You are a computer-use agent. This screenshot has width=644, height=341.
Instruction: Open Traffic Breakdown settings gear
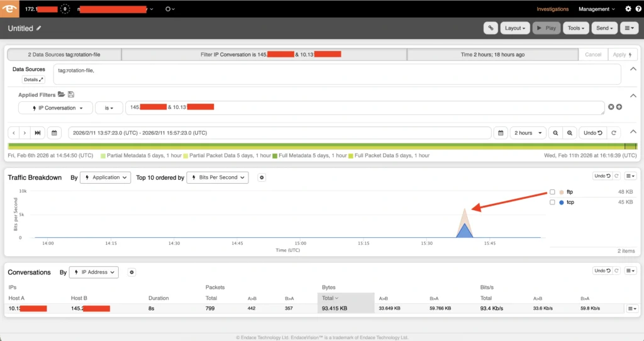(x=262, y=177)
